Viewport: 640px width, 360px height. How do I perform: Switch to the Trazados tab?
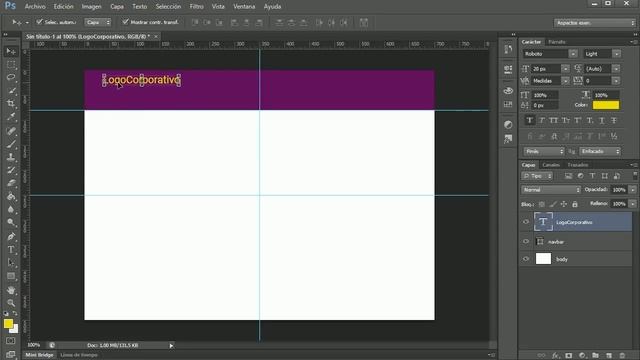click(x=578, y=165)
